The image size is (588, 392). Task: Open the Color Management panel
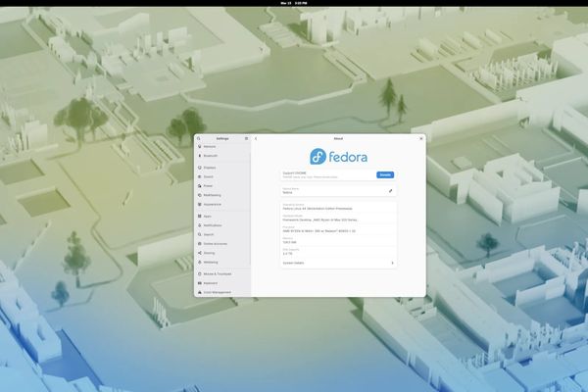coord(222,292)
